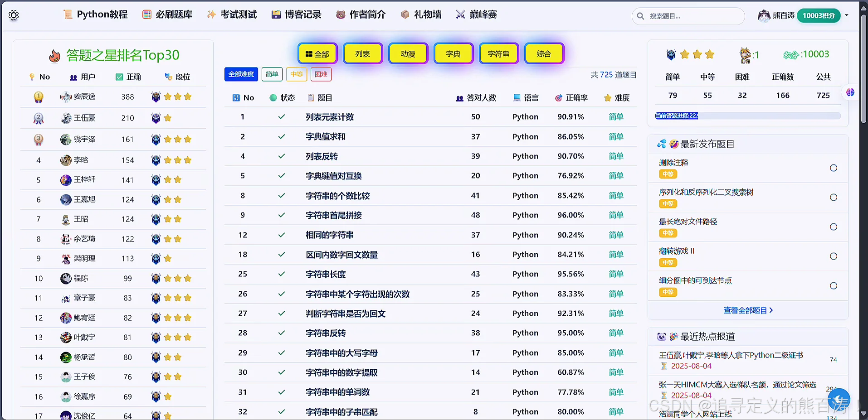Open news 张一天HIMCM大赛入选梯队名额
Image resolution: width=868 pixels, height=420 pixels.
coord(738,385)
